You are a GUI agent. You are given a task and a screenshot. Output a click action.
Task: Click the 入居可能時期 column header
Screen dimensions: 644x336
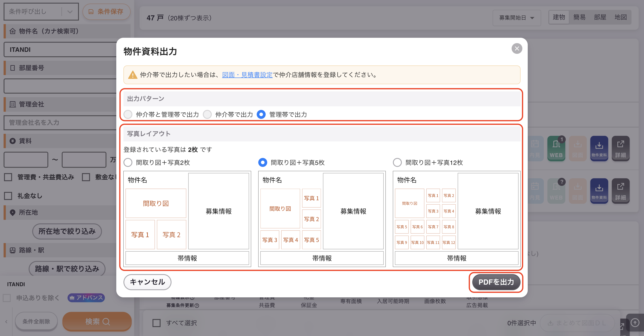point(393,301)
